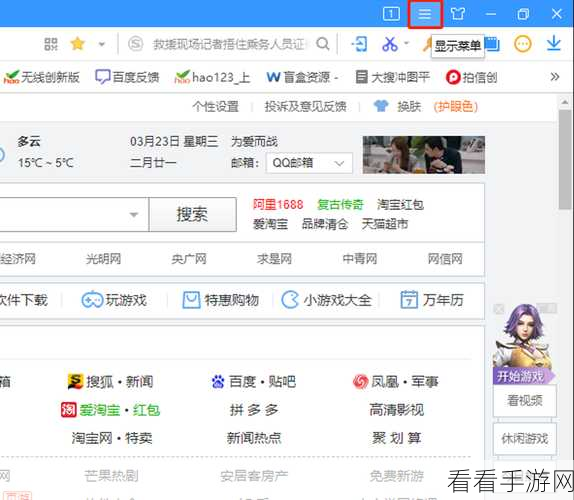Click the grid apps icon in toolbar
The image size is (574, 500).
tap(51, 44)
